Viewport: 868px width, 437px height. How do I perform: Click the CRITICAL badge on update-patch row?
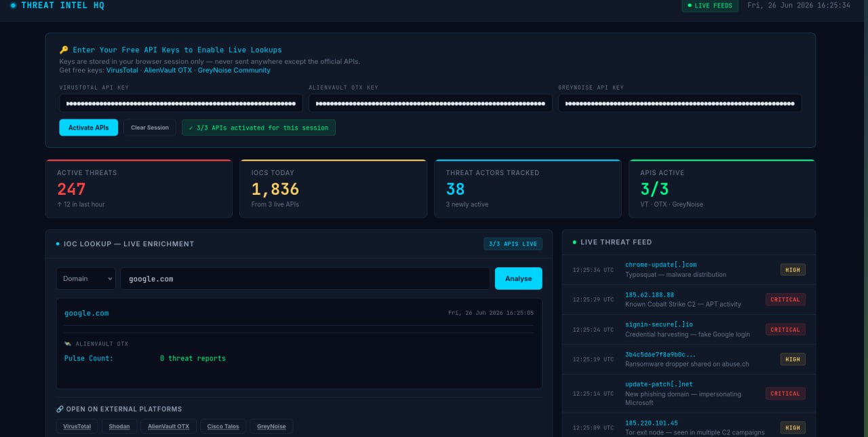[x=785, y=394]
